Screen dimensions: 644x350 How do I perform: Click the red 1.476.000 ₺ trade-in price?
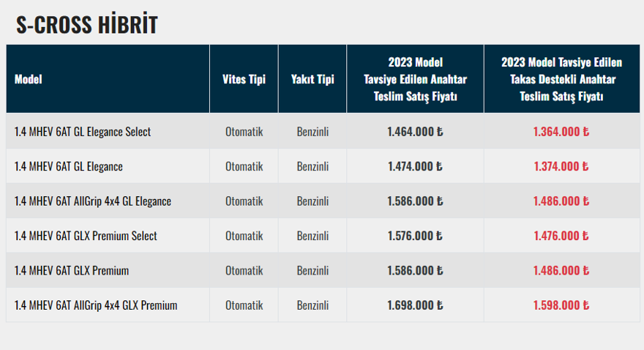[561, 236]
